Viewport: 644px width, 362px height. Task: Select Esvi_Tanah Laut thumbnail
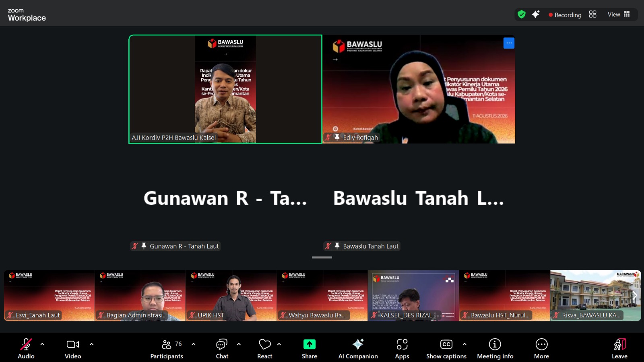tap(50, 296)
